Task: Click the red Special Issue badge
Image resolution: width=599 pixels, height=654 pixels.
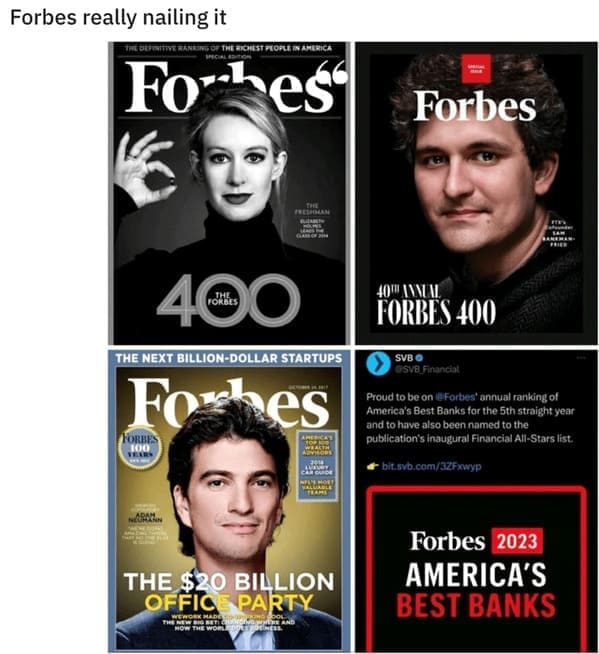Action: [x=476, y=69]
